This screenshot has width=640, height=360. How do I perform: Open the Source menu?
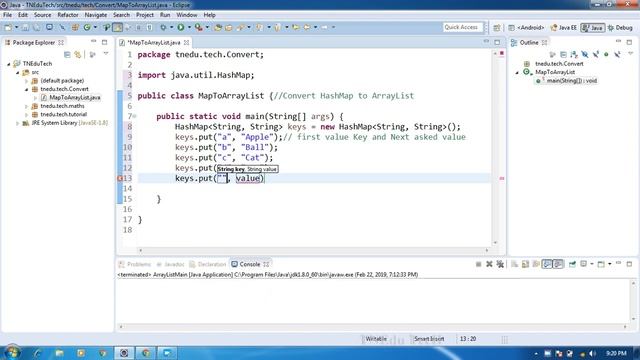pos(42,15)
